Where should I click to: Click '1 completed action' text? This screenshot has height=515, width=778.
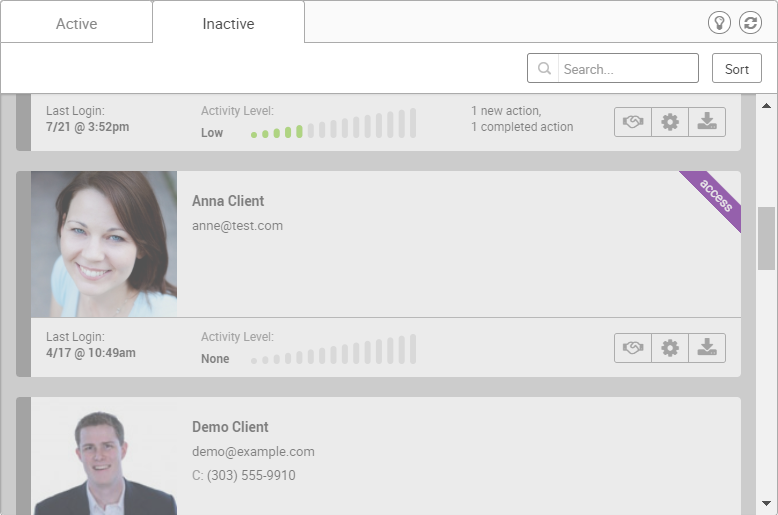click(x=522, y=127)
